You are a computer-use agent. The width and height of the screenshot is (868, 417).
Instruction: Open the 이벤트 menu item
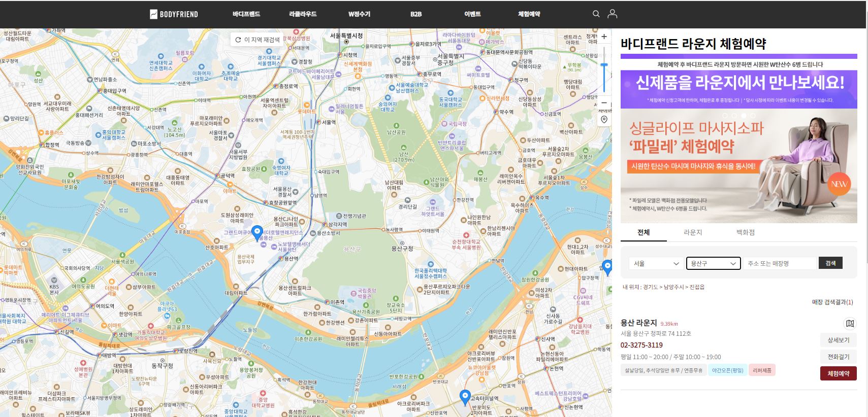472,14
